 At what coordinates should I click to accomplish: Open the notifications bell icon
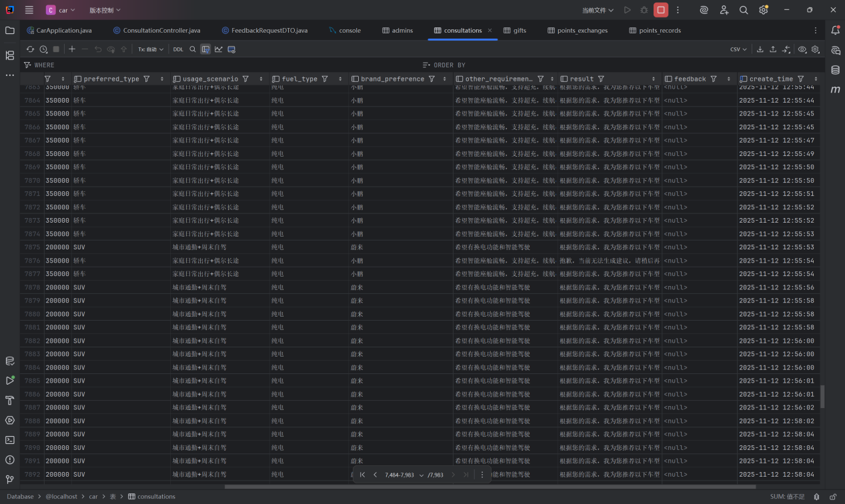coord(835,31)
